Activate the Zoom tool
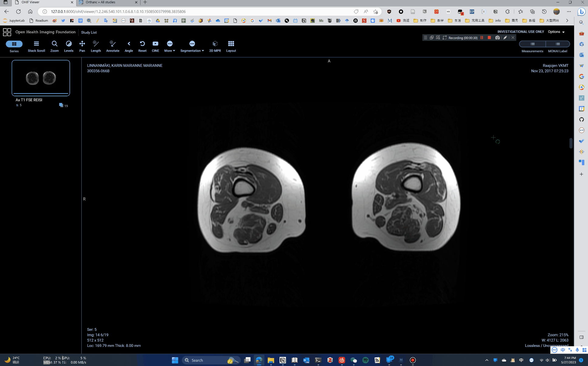This screenshot has width=588, height=366. point(54,46)
